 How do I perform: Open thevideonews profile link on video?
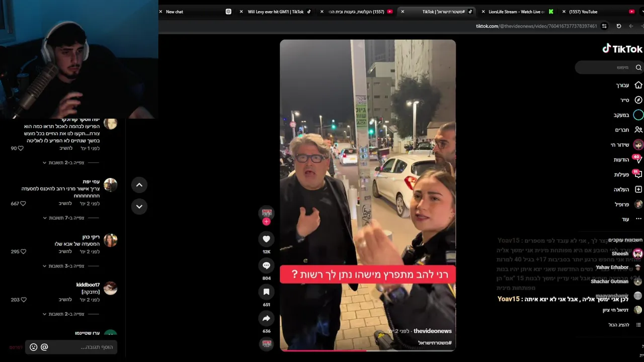point(432,331)
